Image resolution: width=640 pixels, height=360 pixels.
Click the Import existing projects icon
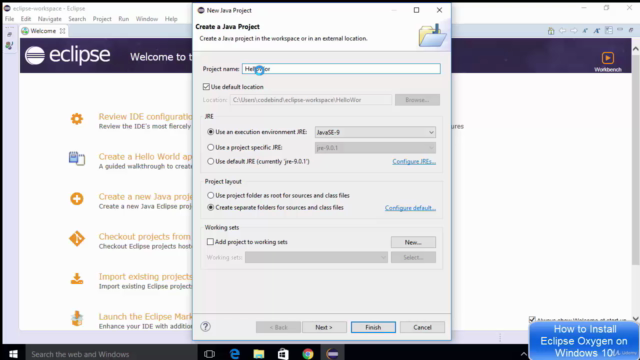[x=77, y=279]
